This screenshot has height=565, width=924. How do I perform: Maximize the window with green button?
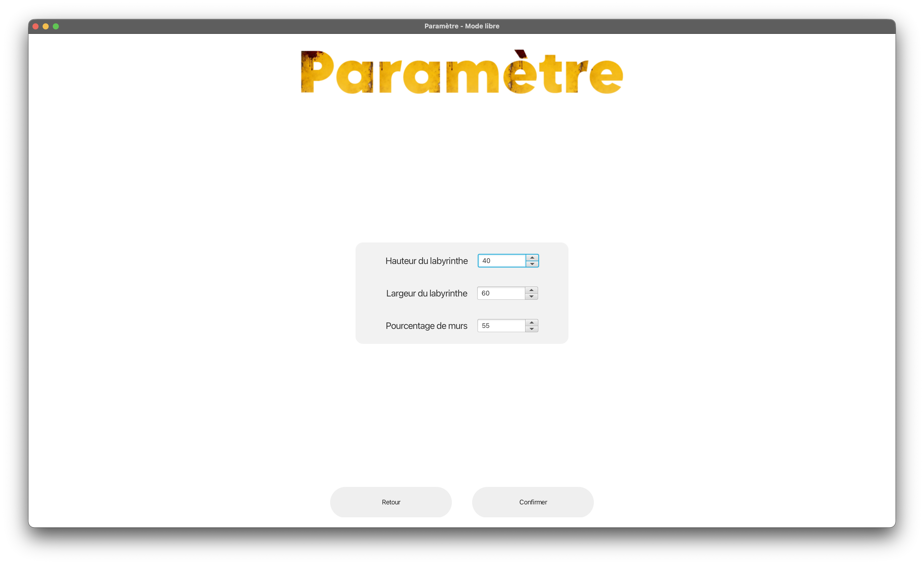coord(56,26)
